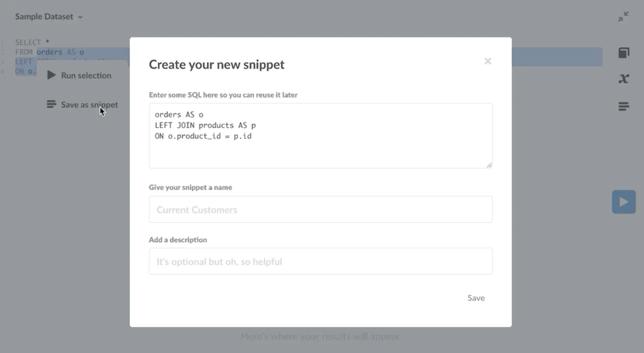
Task: Click the play triangle beside Run selection
Action: [x=51, y=75]
